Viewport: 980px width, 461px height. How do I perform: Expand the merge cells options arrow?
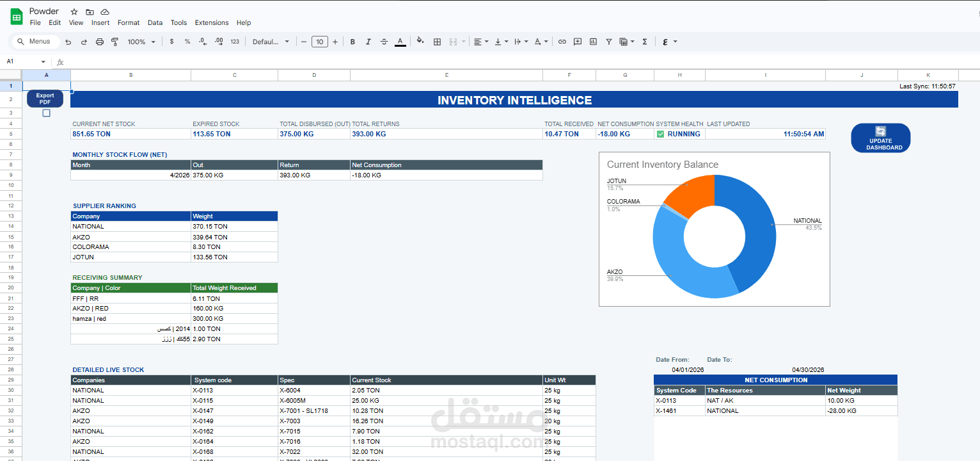coord(464,42)
